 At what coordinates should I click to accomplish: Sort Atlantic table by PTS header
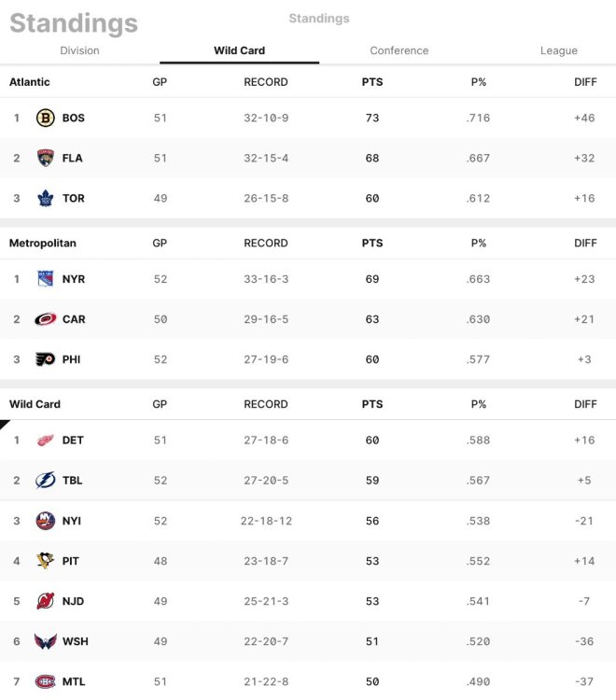click(x=372, y=82)
